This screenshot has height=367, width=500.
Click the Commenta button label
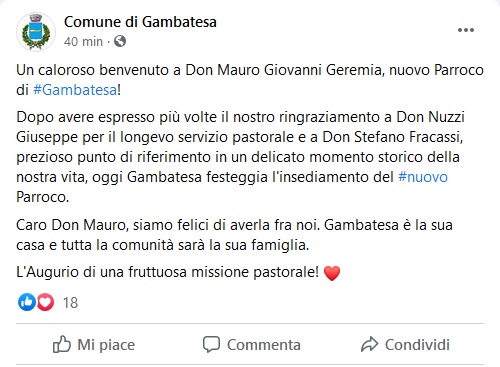click(x=264, y=345)
